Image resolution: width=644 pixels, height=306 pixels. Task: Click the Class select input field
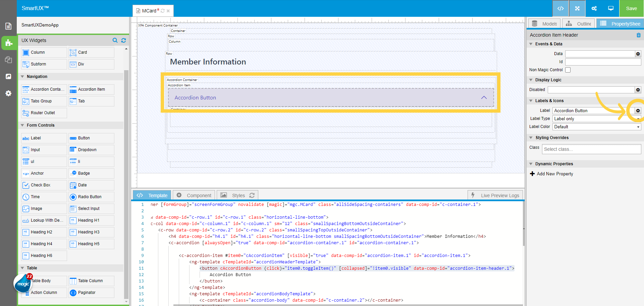pos(591,149)
